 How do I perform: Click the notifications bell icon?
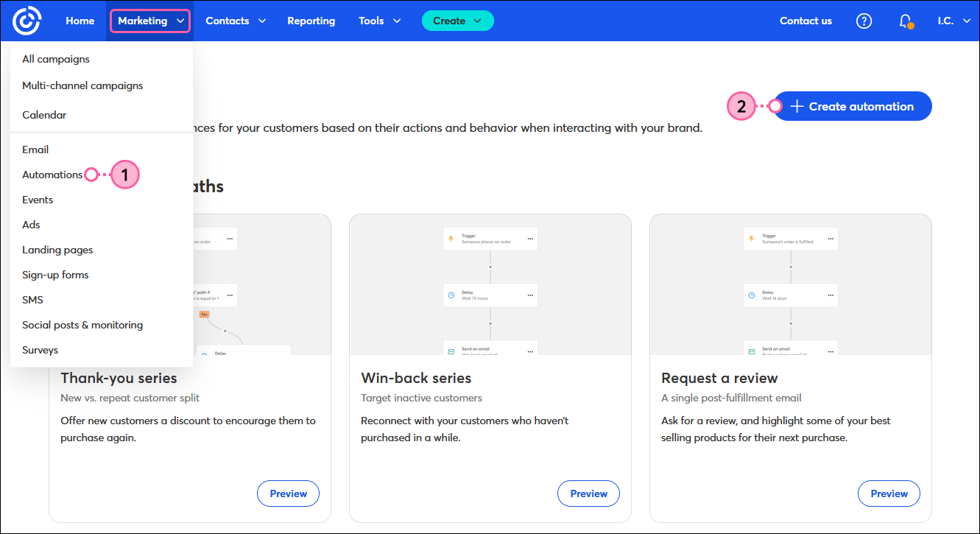[x=906, y=21]
